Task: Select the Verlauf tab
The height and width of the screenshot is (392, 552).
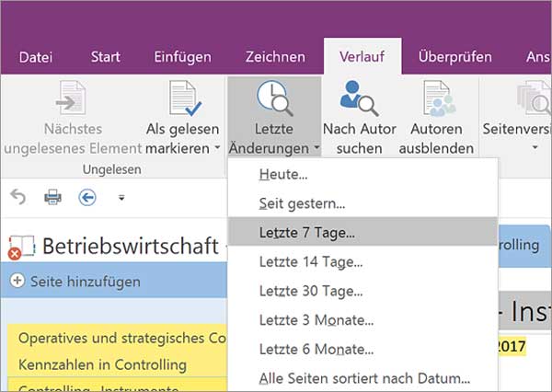Action: [362, 56]
